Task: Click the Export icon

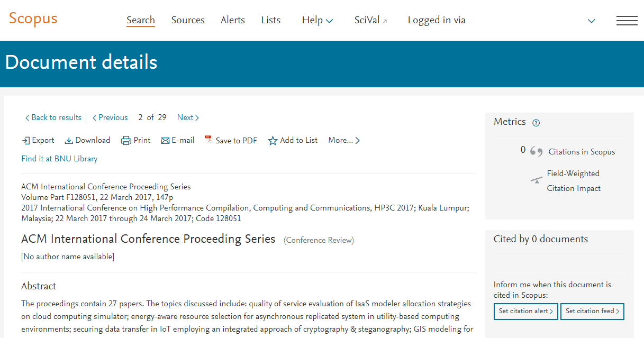Action: coord(26,141)
